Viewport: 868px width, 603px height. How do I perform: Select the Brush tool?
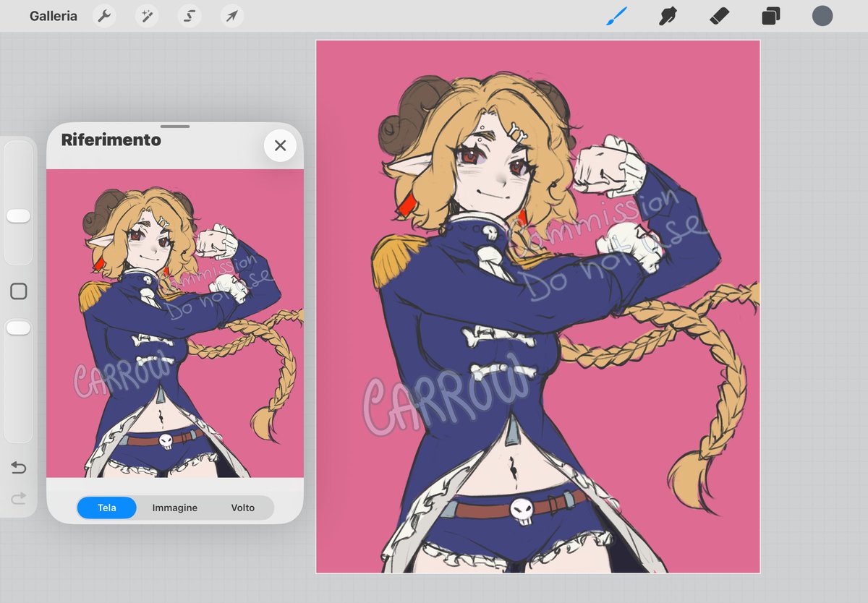tap(616, 16)
